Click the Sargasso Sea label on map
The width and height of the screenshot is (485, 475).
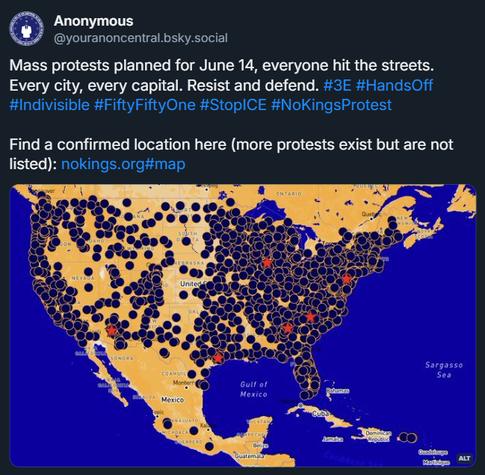tap(444, 370)
